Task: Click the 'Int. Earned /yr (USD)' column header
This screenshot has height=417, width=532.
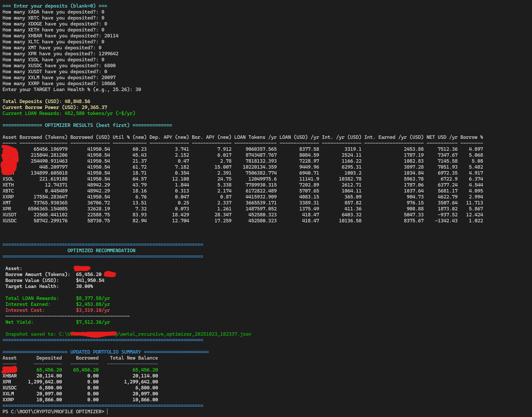Action: coord(394,137)
